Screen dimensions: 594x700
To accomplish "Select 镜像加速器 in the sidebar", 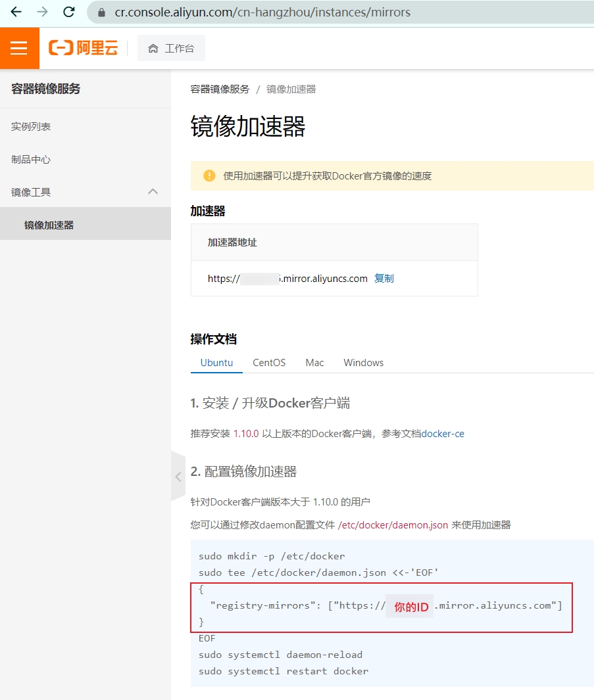I will pos(49,225).
